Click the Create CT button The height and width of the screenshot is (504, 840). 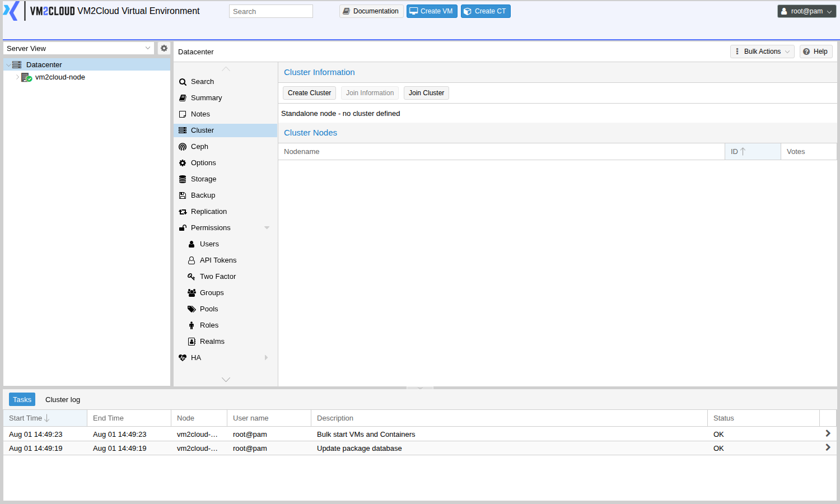(486, 11)
